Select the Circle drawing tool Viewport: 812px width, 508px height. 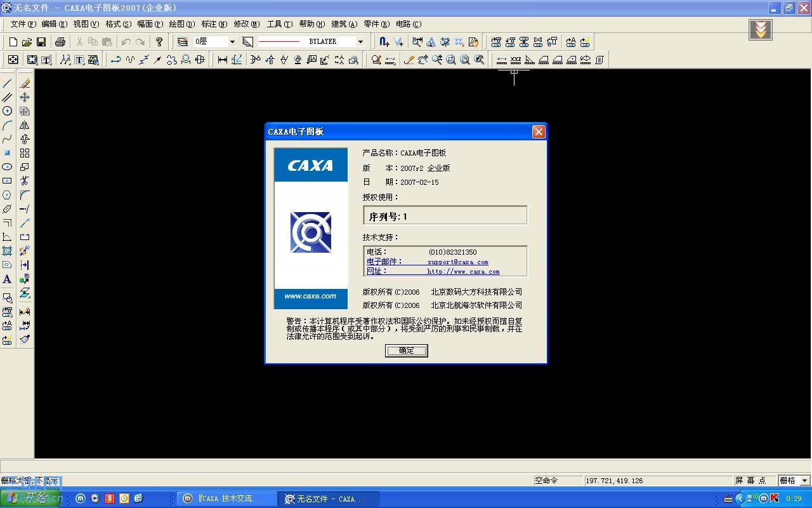tap(7, 111)
